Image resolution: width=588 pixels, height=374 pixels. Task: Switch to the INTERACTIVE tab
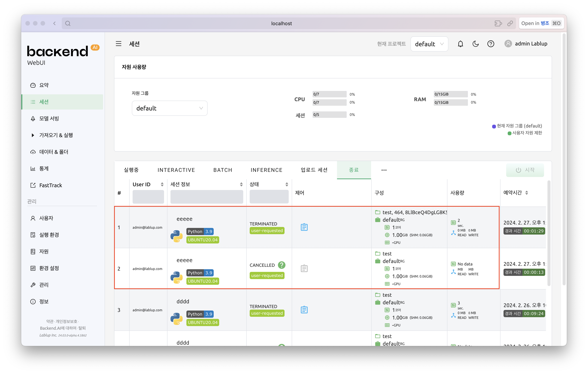176,170
